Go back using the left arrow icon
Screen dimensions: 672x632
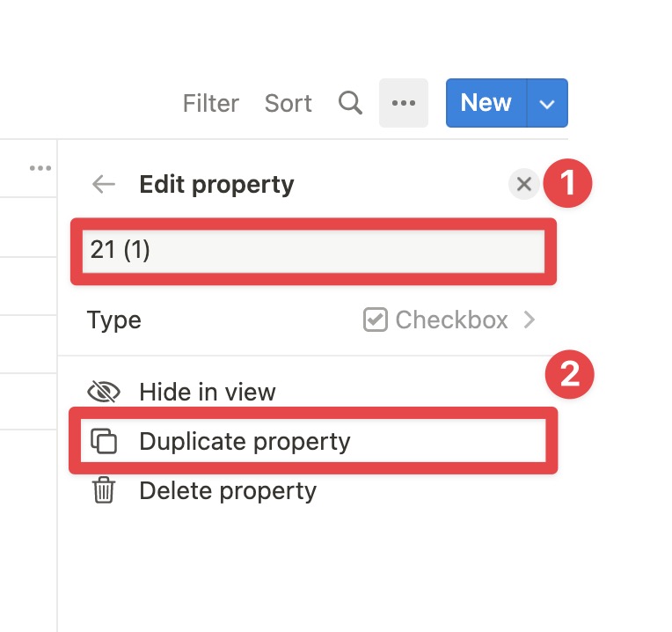coord(104,184)
